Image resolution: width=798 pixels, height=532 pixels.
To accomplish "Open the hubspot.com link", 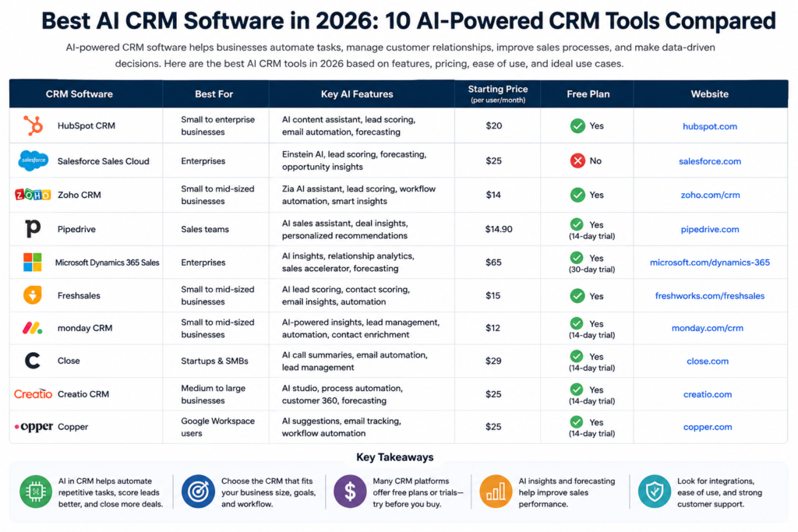I will pos(709,126).
